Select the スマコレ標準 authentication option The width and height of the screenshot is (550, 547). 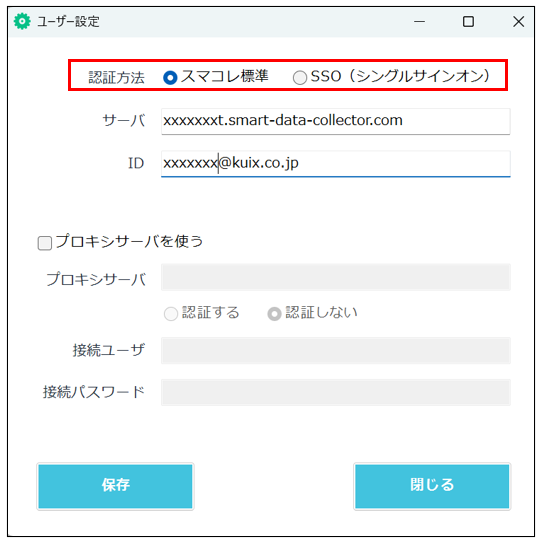pyautogui.click(x=170, y=78)
